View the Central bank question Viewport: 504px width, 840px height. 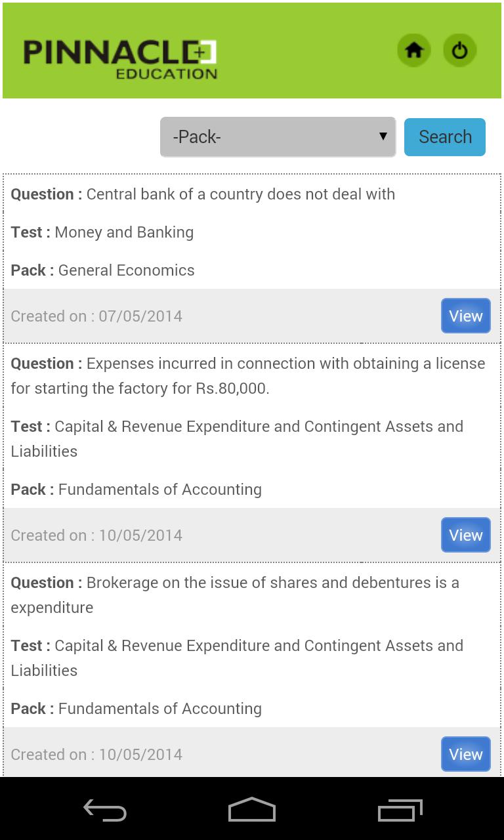pyautogui.click(x=465, y=316)
